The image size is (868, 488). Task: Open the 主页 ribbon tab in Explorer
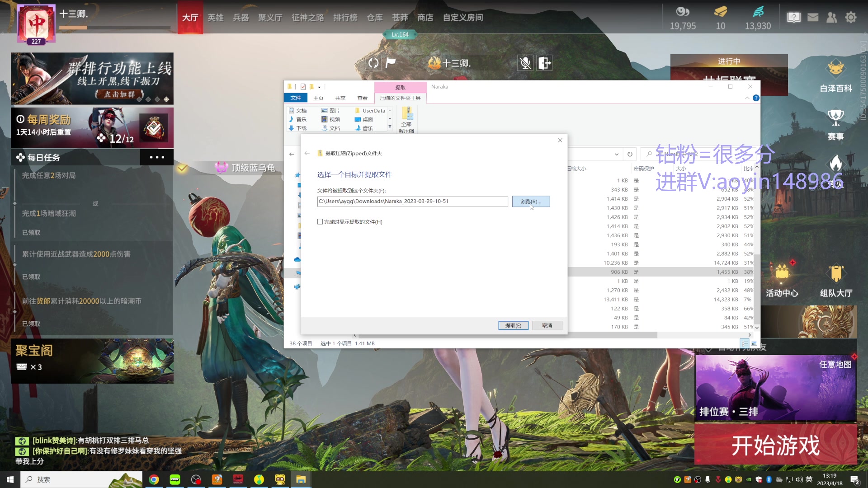click(x=319, y=98)
